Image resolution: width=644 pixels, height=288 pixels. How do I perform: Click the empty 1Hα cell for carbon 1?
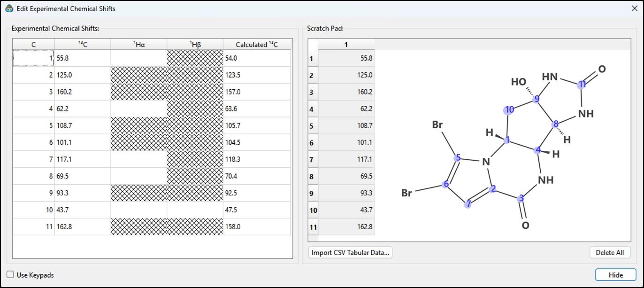tap(139, 58)
